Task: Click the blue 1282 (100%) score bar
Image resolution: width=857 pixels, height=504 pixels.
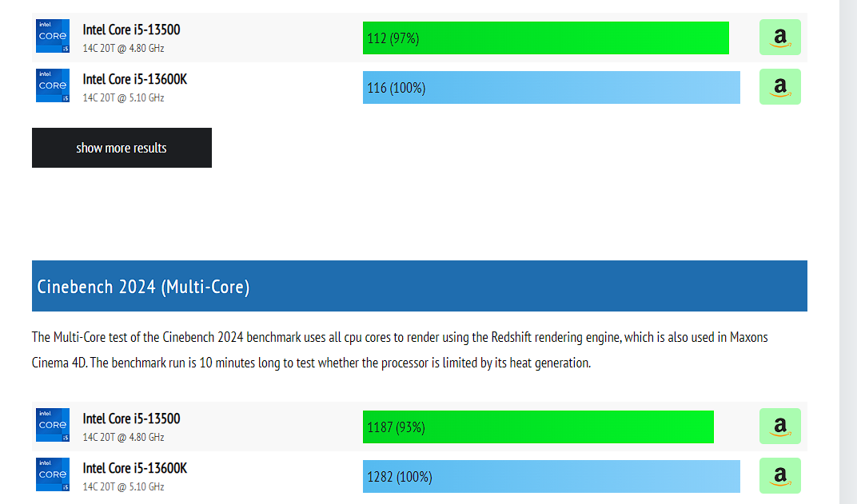Action: pyautogui.click(x=551, y=477)
